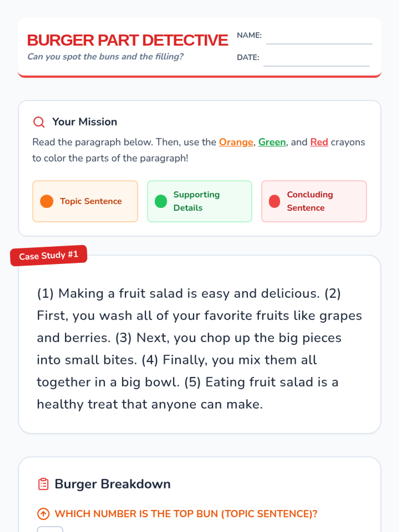
Task: Select the Topic Sentence legend card
Action: click(x=85, y=201)
